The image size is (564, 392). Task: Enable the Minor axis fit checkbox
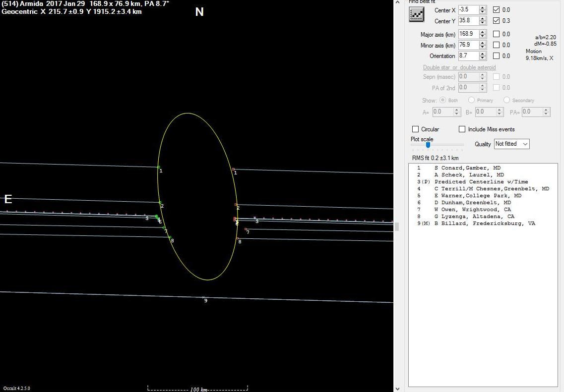click(497, 45)
